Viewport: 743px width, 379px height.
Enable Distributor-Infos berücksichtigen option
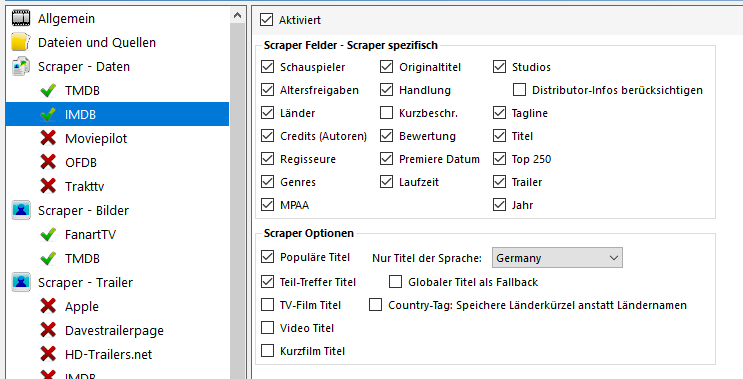(519, 90)
